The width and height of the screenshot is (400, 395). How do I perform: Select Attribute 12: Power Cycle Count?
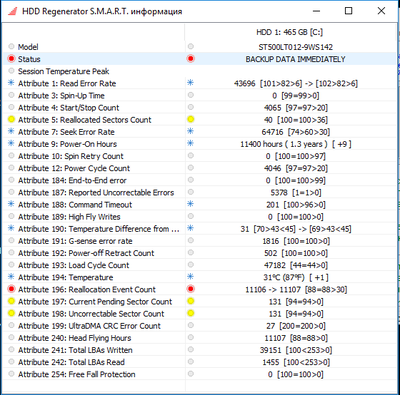coord(74,168)
